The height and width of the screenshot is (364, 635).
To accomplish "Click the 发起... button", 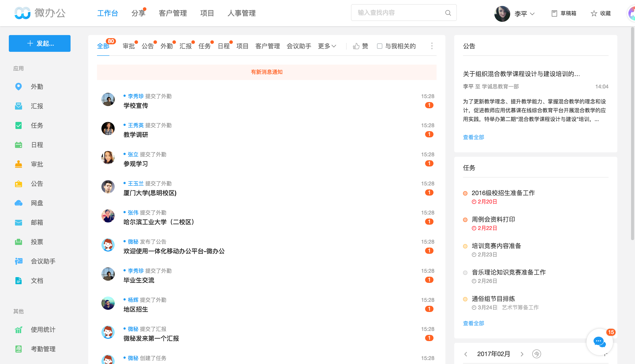I will 39,43.
